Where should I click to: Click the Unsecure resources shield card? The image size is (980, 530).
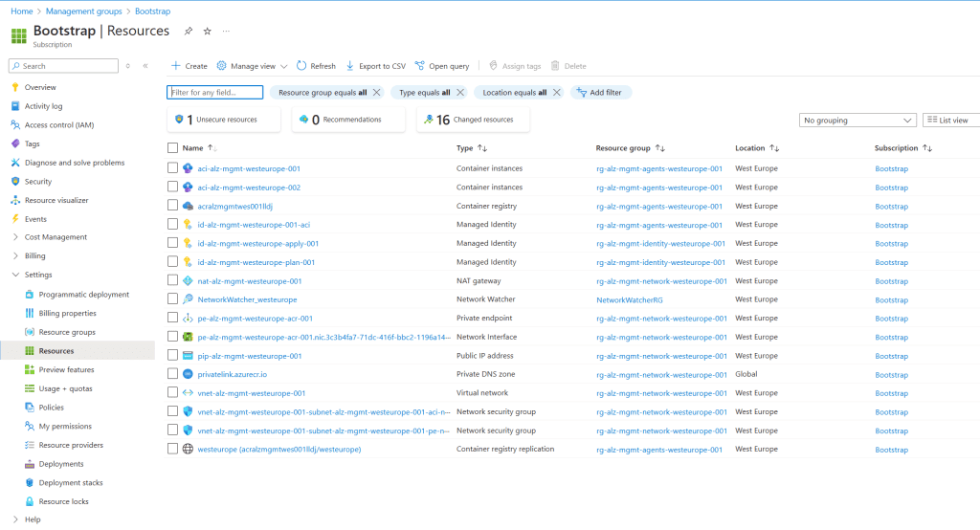pos(224,120)
